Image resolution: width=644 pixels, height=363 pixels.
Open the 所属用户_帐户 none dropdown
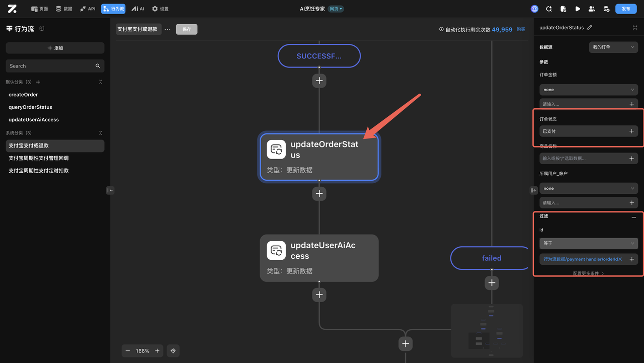[589, 188]
